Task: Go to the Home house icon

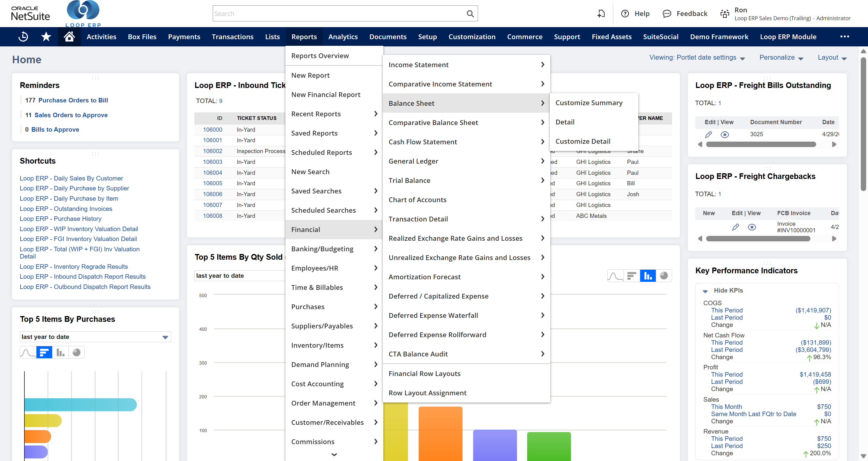Action: click(x=69, y=36)
